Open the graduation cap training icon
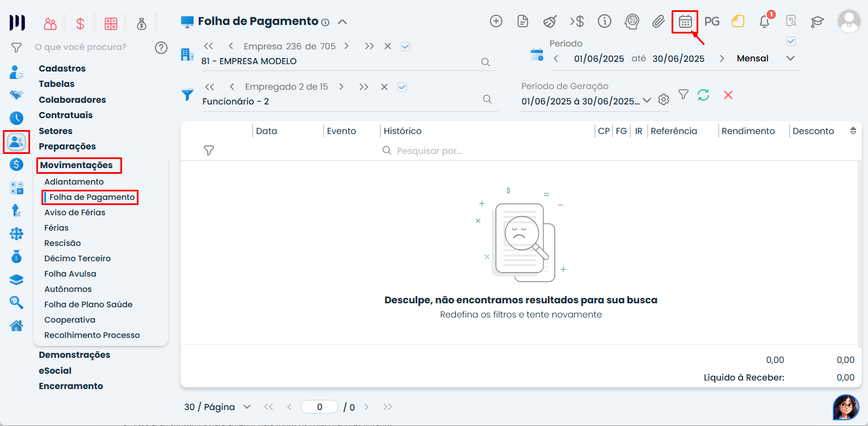 point(817,22)
